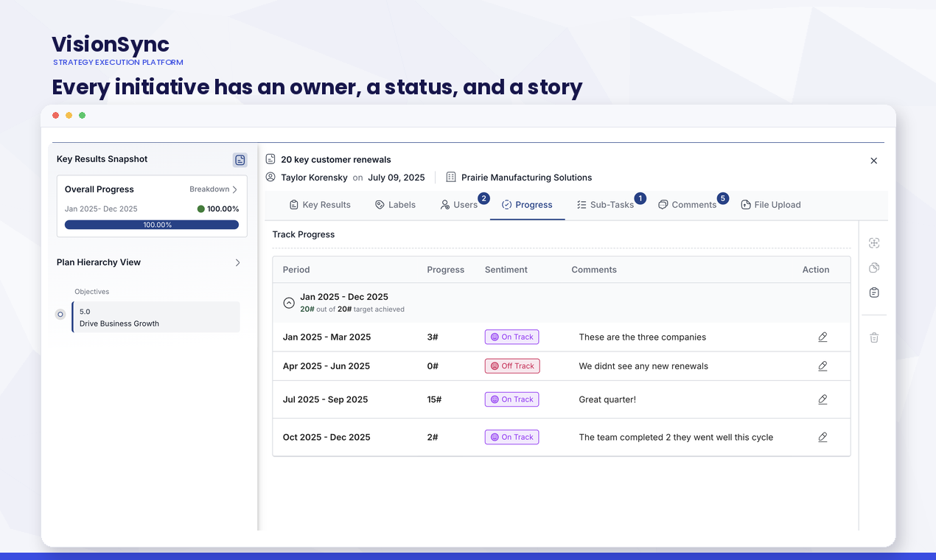
Task: Click the '20 key customer renewals' title
Action: click(x=336, y=159)
